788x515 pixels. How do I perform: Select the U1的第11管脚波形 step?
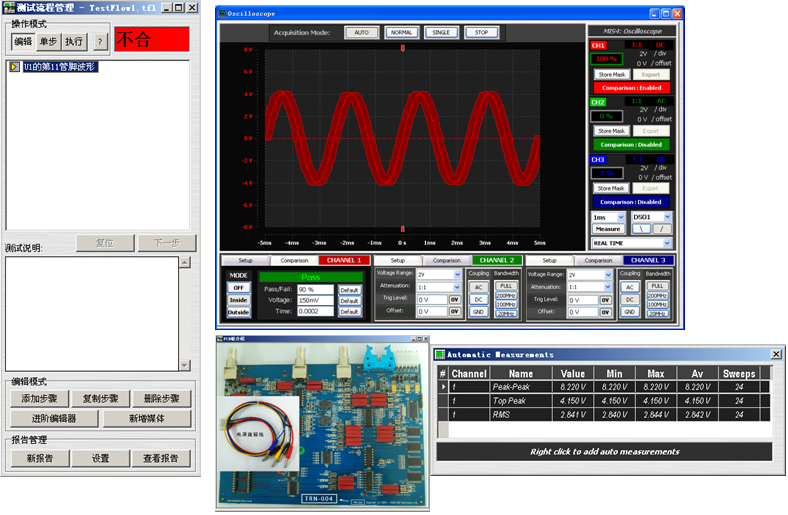click(x=60, y=67)
